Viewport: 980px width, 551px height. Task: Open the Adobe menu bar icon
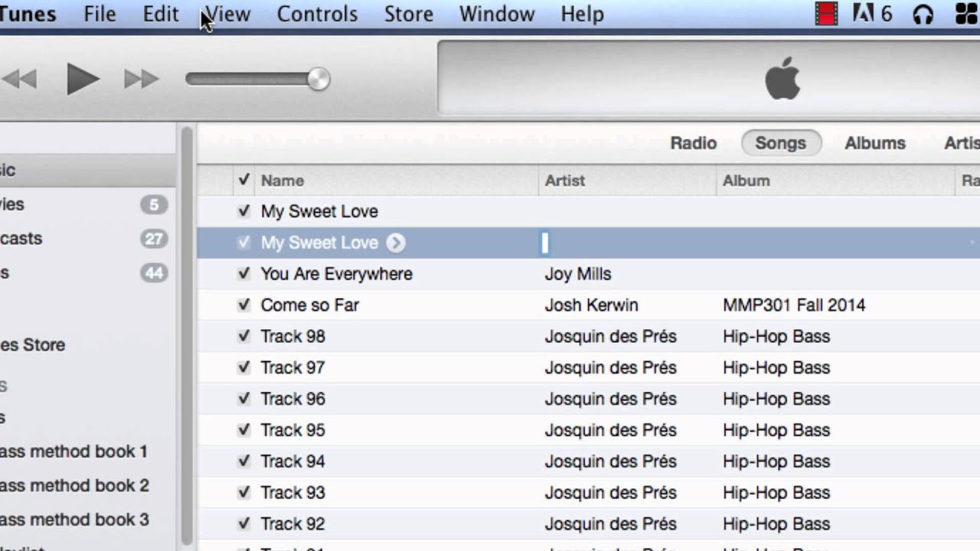871,14
